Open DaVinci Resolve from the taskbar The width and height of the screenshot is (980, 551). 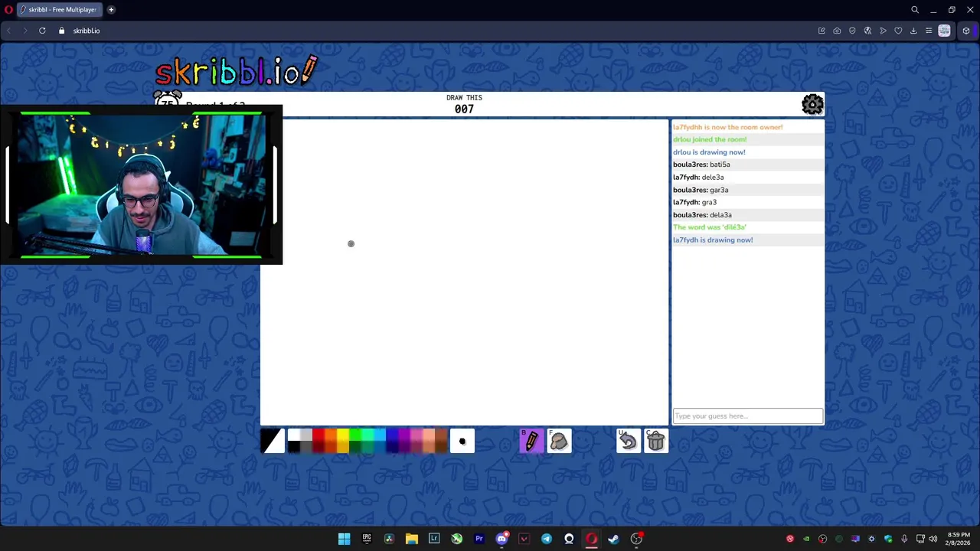tap(389, 539)
